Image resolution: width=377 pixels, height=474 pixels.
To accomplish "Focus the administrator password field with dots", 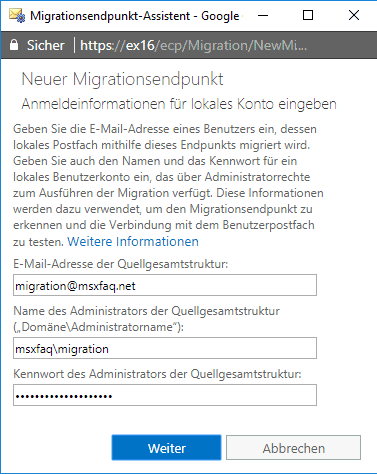I will (x=165, y=395).
